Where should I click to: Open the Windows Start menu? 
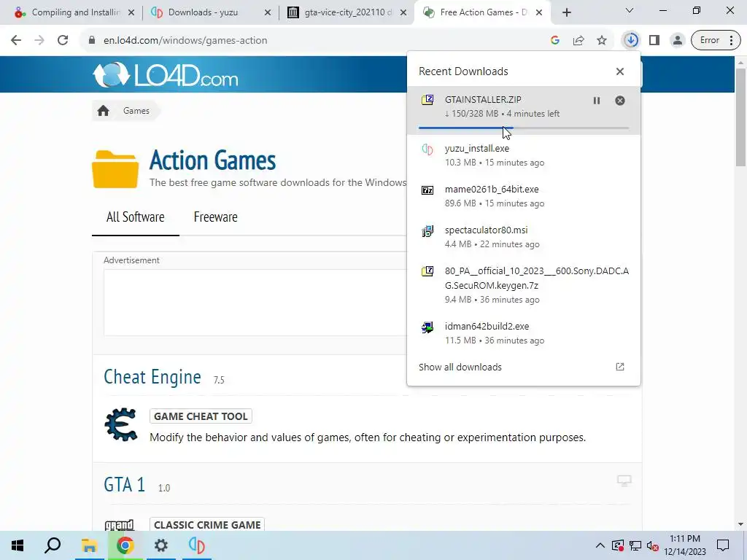click(x=18, y=545)
